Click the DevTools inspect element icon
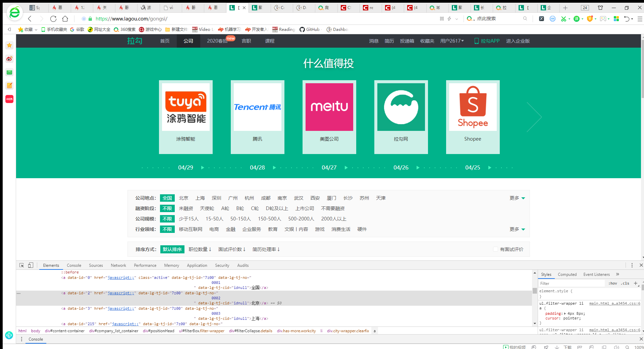The height and width of the screenshot is (349, 644). click(21, 265)
